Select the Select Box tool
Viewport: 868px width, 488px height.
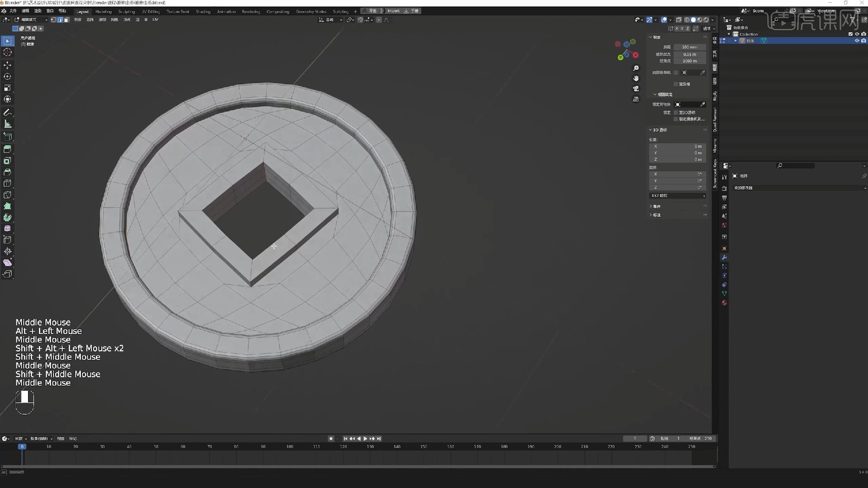coord(7,41)
